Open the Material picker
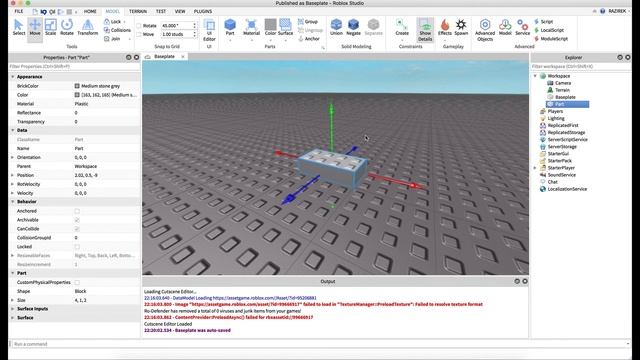The width and height of the screenshot is (640, 360). 251,27
